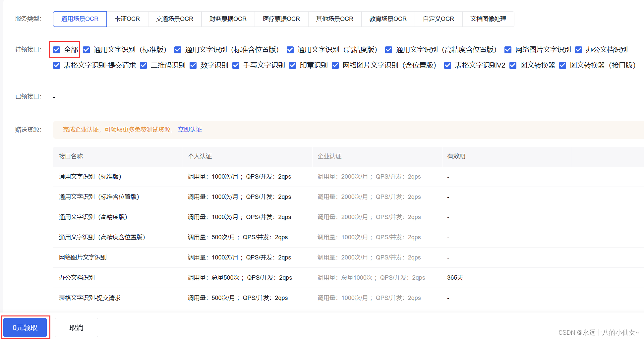This screenshot has width=644, height=339.
Task: Toggle the 印章识别 checkbox
Action: [293, 65]
